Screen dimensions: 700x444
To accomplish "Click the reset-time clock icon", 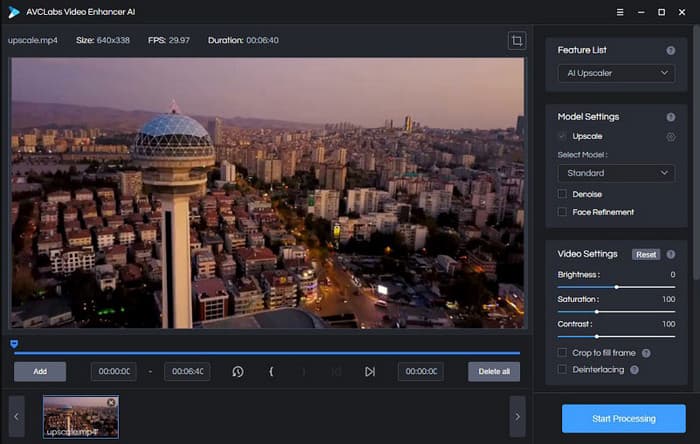I will (x=238, y=372).
